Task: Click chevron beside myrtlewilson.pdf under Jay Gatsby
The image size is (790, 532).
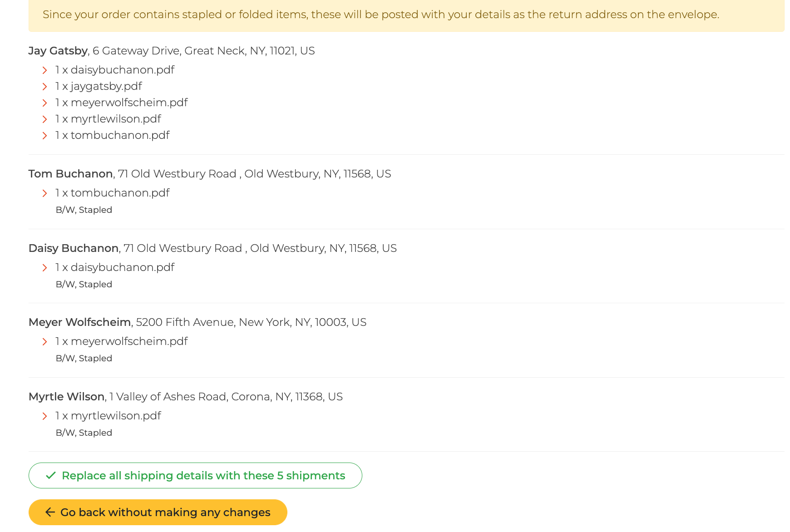Action: point(44,119)
